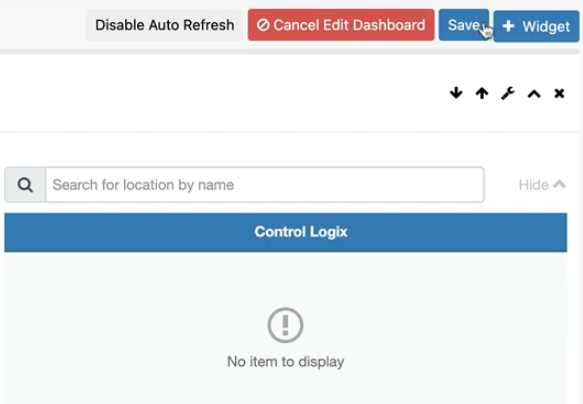Open widget configuration via the wrench icon
This screenshot has height=404, width=583.
click(x=508, y=93)
